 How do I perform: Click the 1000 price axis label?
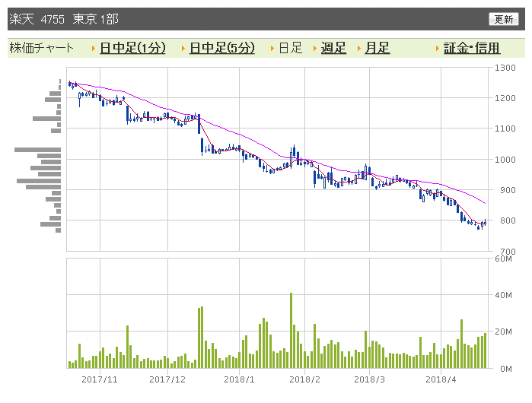click(x=505, y=160)
